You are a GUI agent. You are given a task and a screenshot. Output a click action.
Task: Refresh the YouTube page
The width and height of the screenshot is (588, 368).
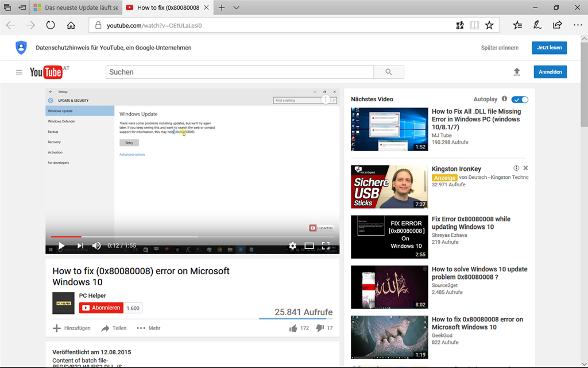[x=51, y=25]
